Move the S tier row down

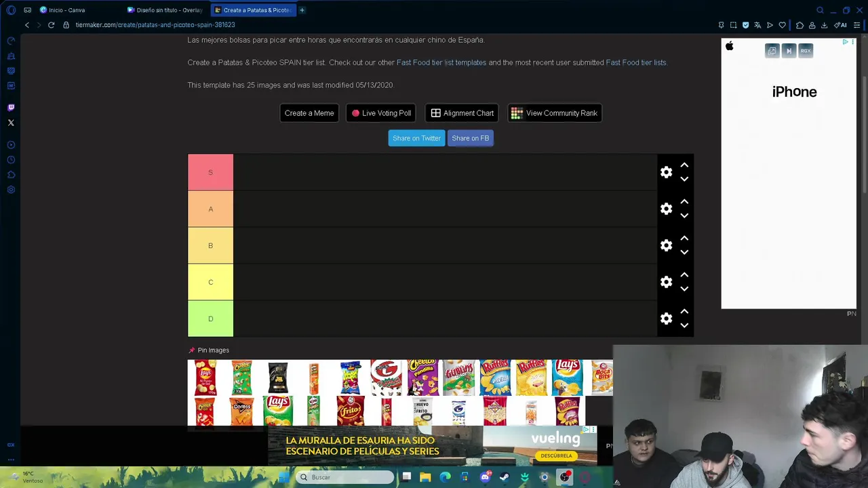(684, 179)
